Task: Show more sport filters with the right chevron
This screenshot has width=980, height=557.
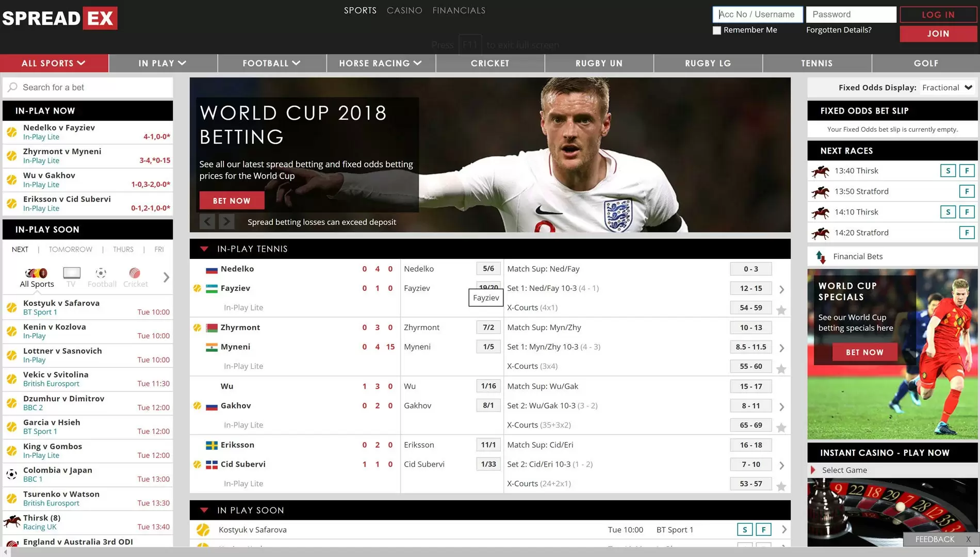Action: click(x=166, y=277)
